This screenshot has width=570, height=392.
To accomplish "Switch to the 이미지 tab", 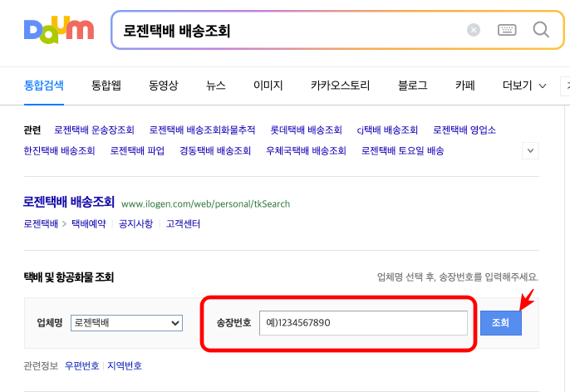I will 268,86.
